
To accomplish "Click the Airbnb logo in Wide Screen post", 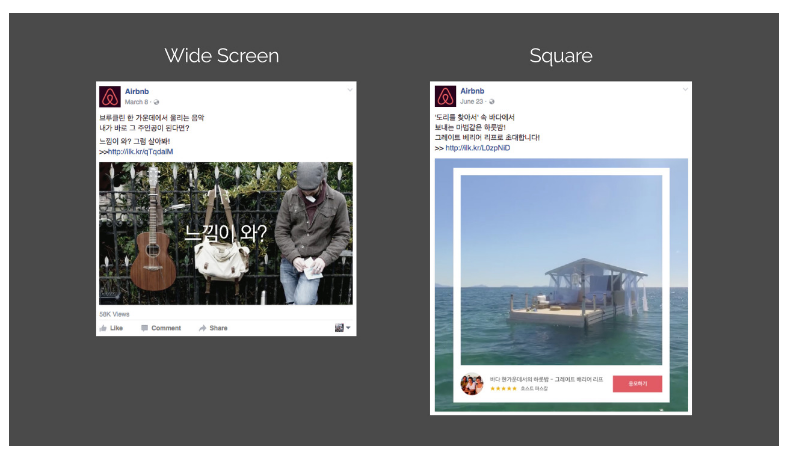I will (x=110, y=97).
